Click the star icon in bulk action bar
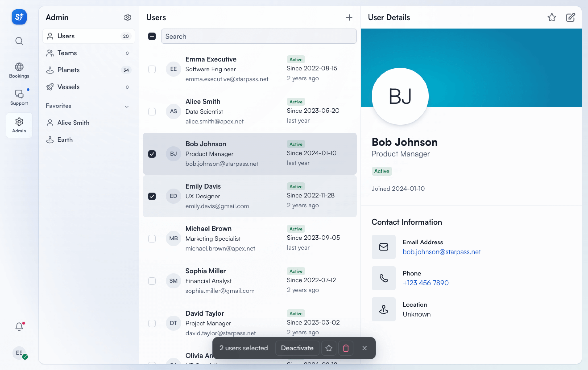The image size is (588, 370). pos(328,348)
